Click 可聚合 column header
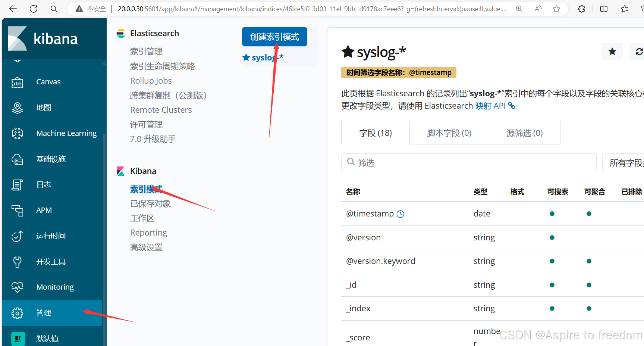The height and width of the screenshot is (346, 644). pyautogui.click(x=595, y=191)
